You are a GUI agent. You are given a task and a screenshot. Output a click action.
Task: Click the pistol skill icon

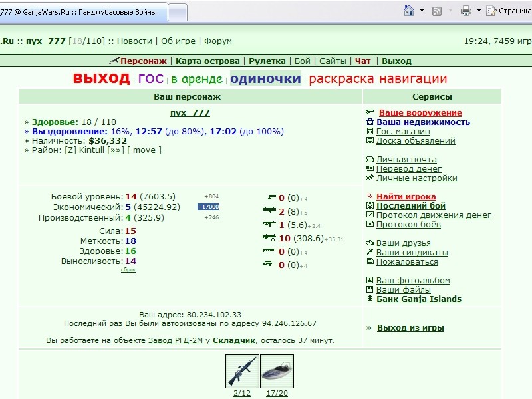coord(271,197)
